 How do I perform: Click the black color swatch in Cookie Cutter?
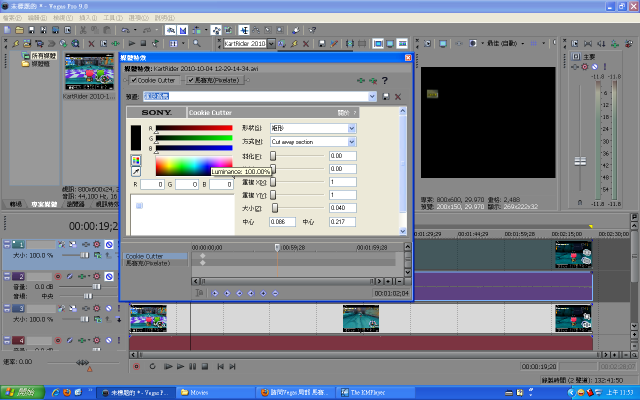click(x=136, y=138)
